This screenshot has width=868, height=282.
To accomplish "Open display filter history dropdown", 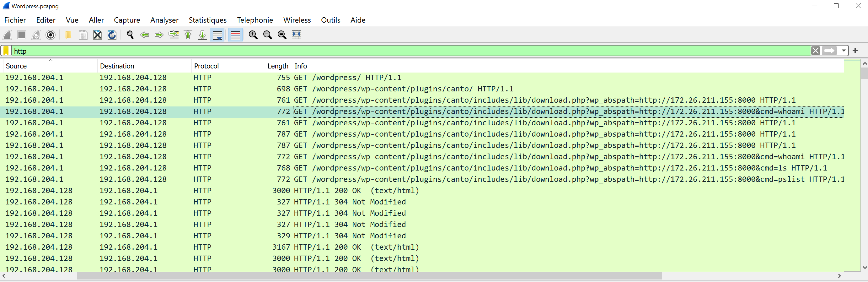I will coord(844,51).
